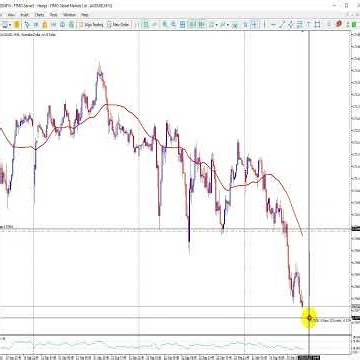Open the Insert menu
Viewport: 360px width, 360px height.
pyautogui.click(x=24, y=15)
